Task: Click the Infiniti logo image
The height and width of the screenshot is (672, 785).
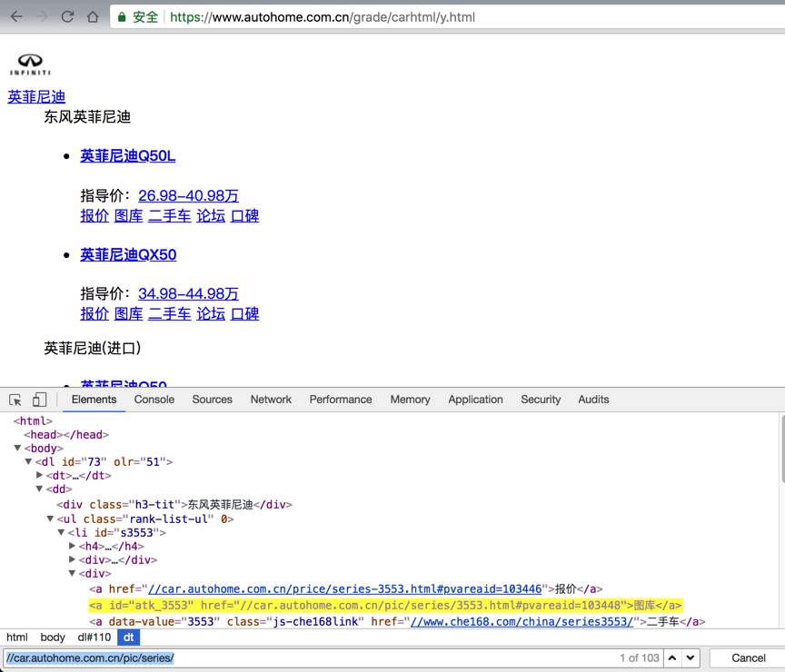Action: (x=30, y=64)
